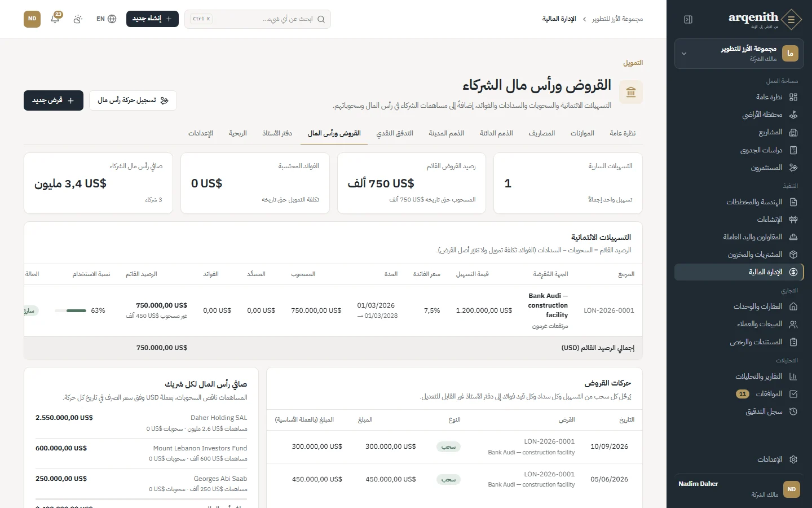
Task: Open نظرة عامة in the sidebar
Action: 739,97
